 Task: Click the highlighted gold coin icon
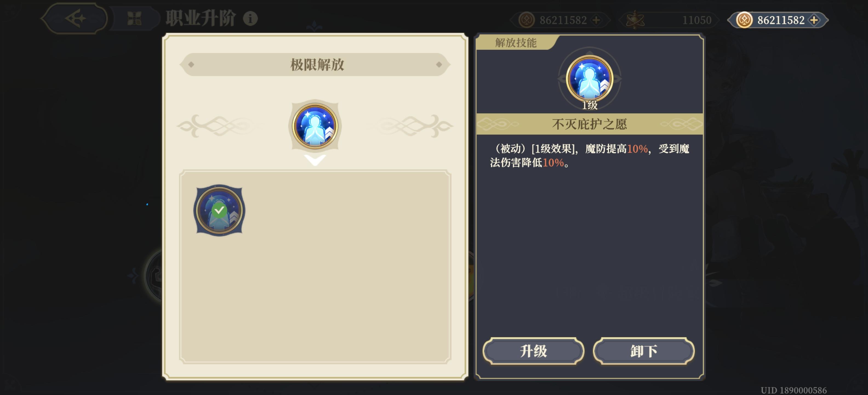point(744,20)
